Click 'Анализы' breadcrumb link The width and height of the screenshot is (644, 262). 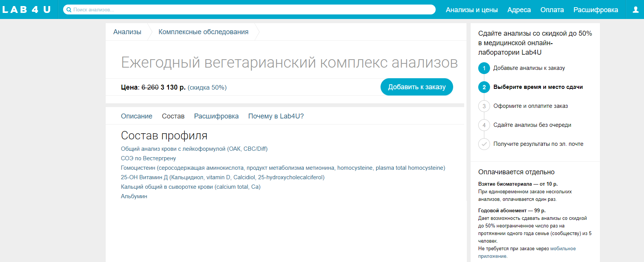point(127,32)
